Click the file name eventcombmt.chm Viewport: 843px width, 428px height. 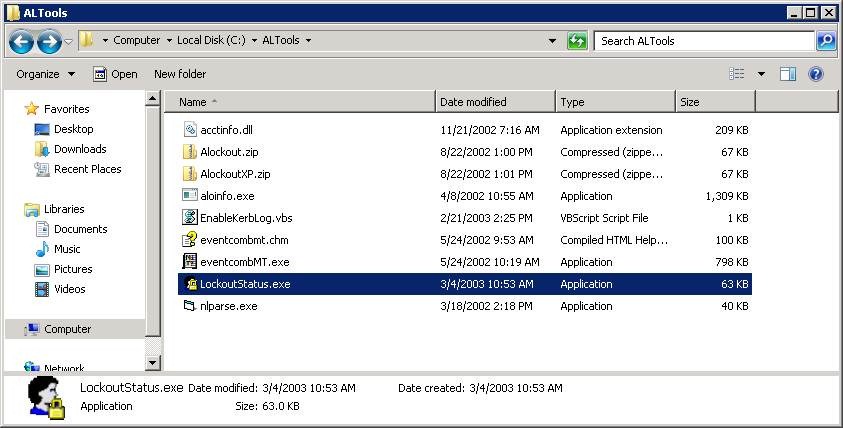[244, 240]
